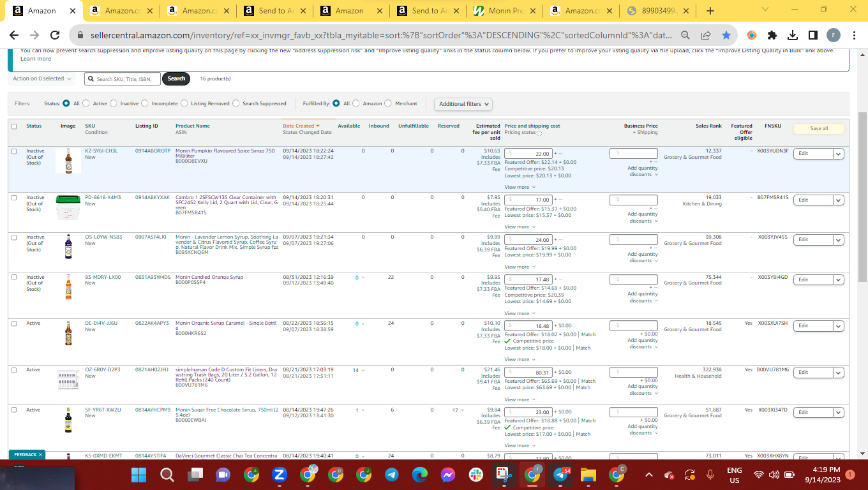This screenshot has width=868, height=490.
Task: Check the simplehuman Custom Fit Liners row
Action: coord(14,370)
